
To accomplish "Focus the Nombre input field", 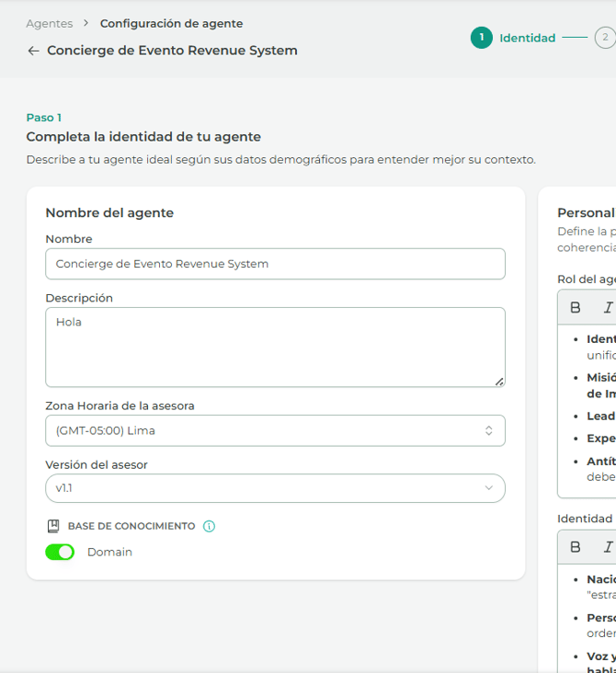I will (275, 264).
